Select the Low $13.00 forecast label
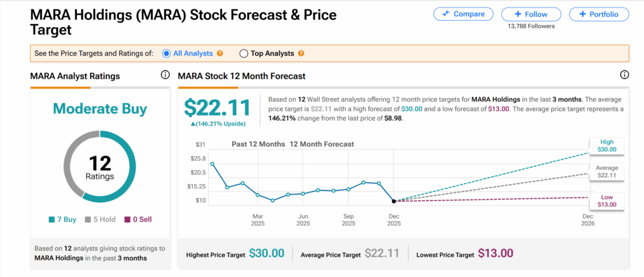Screen dimensions: 644x277 [607, 200]
